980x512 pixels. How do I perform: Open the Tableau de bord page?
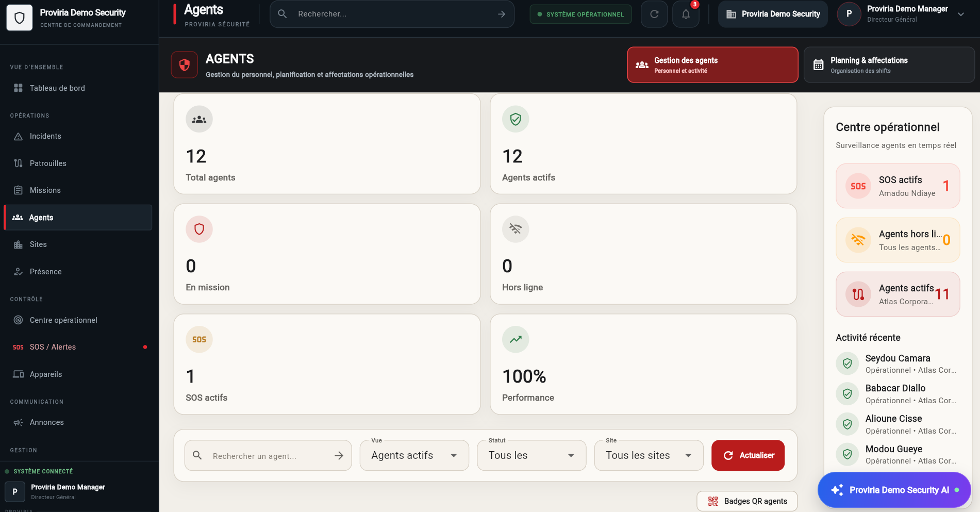click(78, 88)
